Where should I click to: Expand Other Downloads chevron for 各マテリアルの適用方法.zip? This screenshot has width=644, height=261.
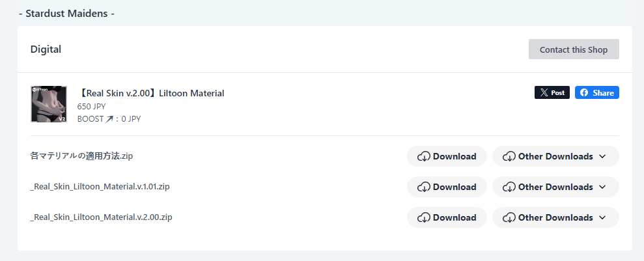tap(602, 156)
